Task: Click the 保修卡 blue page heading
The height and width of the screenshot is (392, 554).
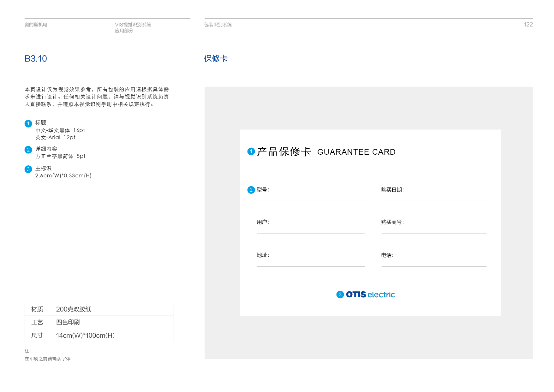Action: click(x=216, y=59)
